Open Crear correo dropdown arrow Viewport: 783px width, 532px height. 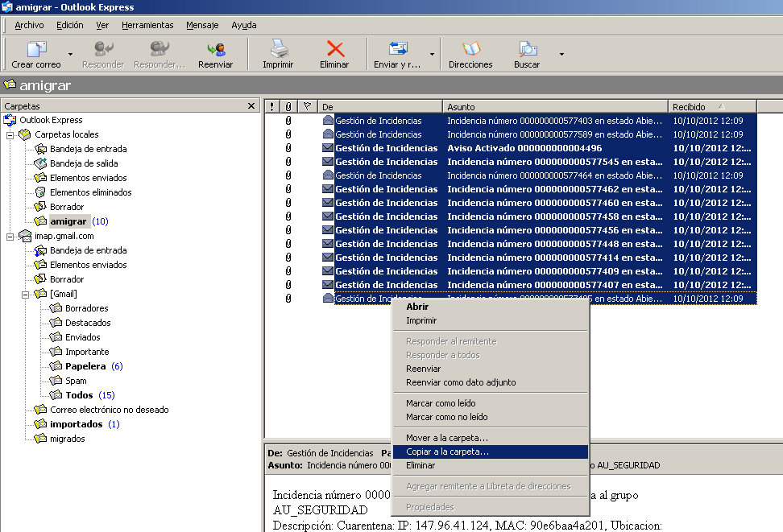pyautogui.click(x=70, y=54)
